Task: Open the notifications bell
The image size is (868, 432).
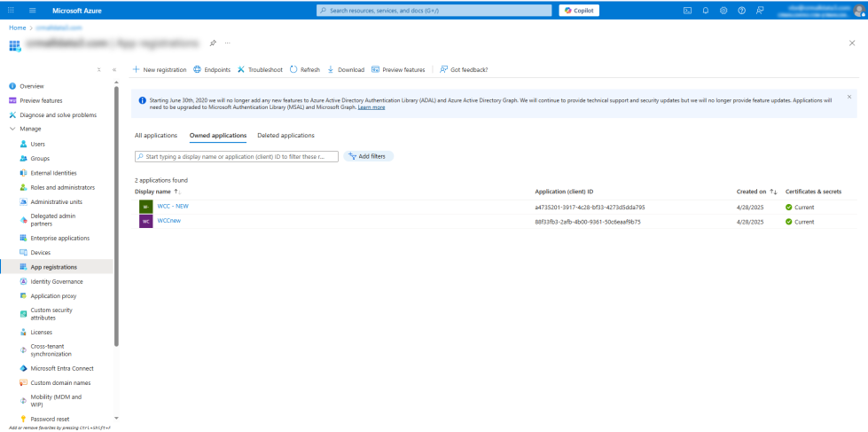Action: coord(705,11)
